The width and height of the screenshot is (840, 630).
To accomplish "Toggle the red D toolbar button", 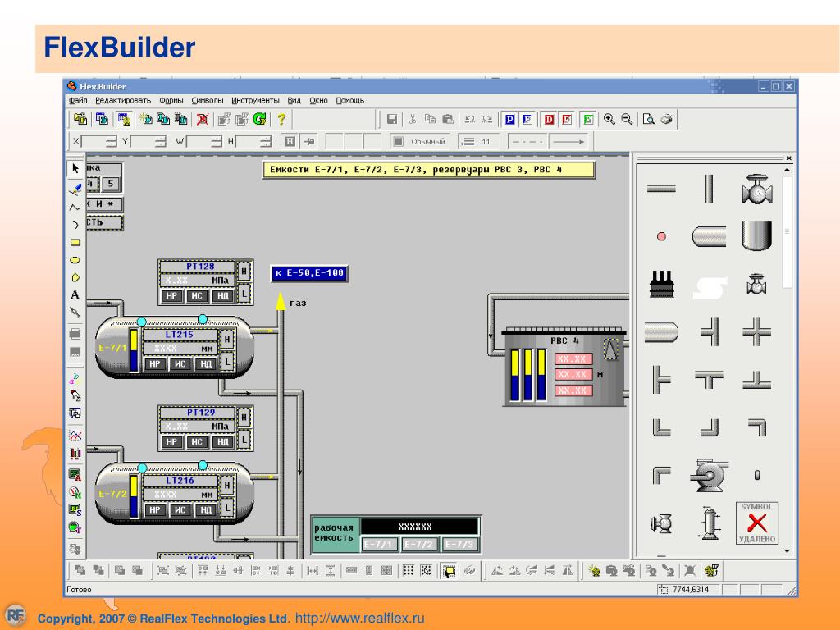I will (549, 119).
